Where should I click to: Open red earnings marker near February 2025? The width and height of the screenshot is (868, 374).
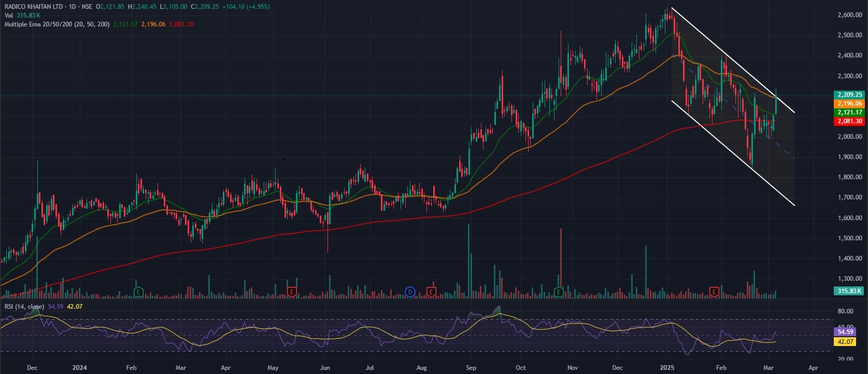pos(714,292)
